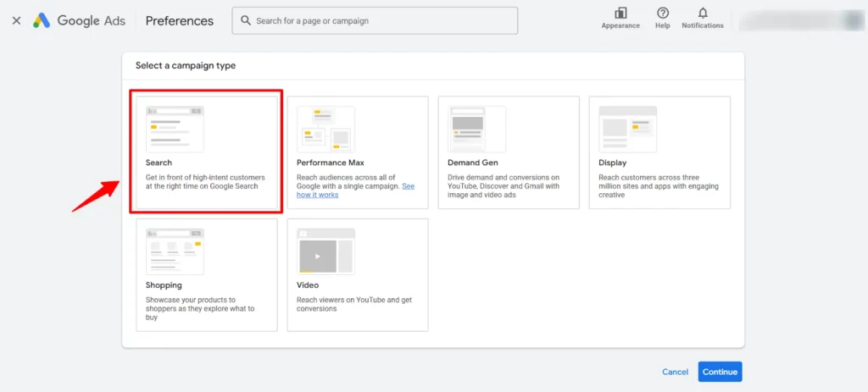Viewport: 868px width, 392px height.
Task: Choose the Demand Gen title
Action: pos(473,163)
